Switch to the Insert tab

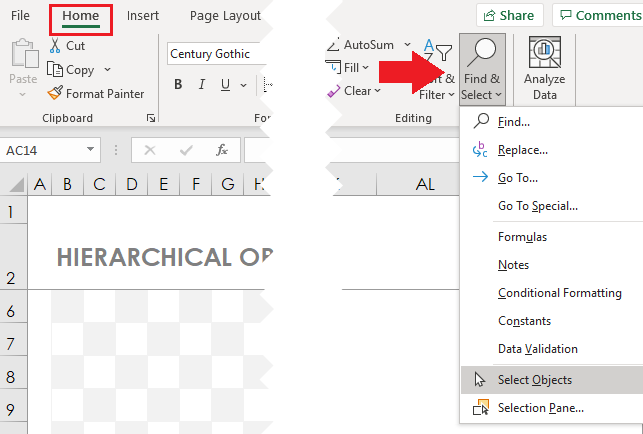tap(143, 16)
